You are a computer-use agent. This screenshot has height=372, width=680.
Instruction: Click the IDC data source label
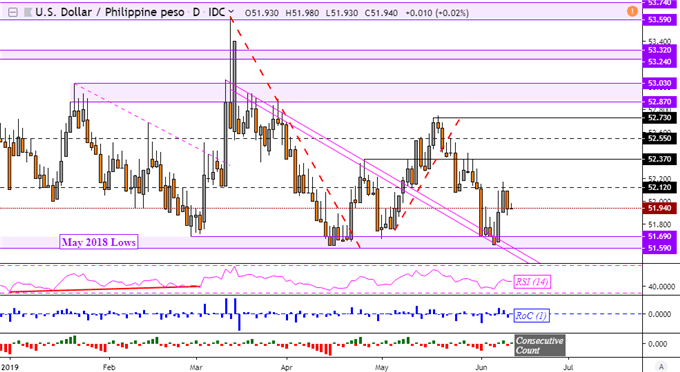coord(216,12)
